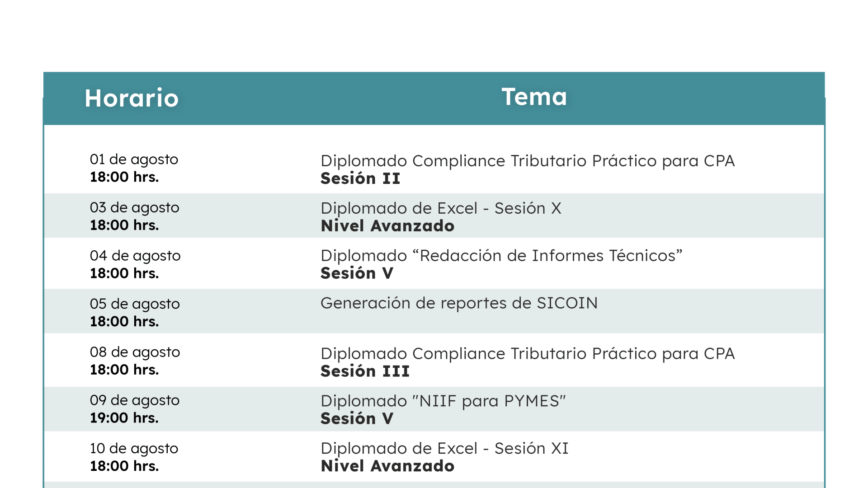
Task: Open Generación de reportes de SICOIN
Action: (459, 303)
